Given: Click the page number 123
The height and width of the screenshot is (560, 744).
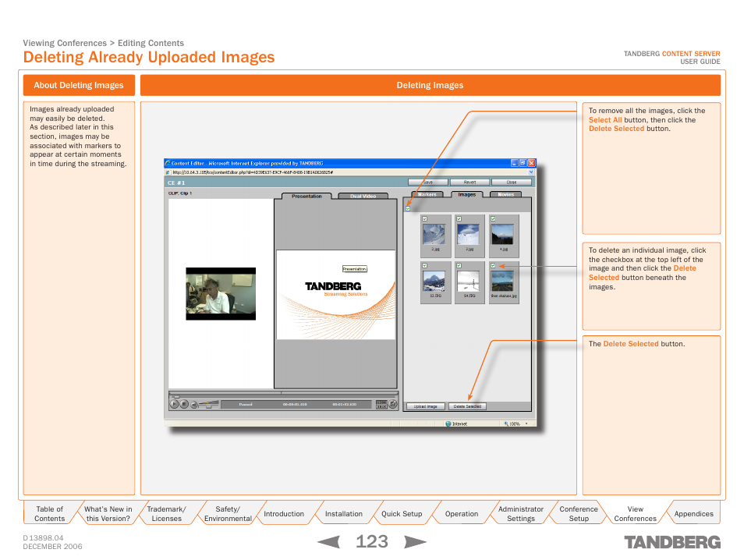Looking at the screenshot, I should click(x=372, y=541).
